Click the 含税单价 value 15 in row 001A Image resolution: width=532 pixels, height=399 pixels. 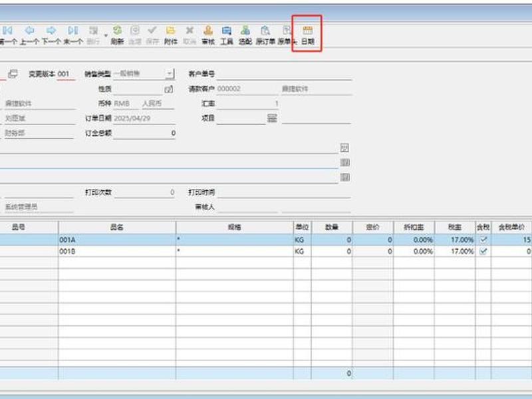511,240
